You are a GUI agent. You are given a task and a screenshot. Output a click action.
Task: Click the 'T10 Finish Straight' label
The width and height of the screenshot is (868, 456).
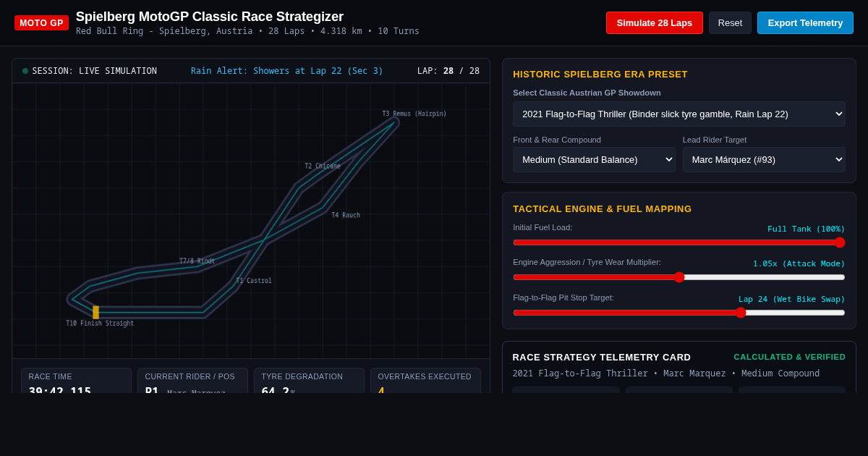click(100, 324)
